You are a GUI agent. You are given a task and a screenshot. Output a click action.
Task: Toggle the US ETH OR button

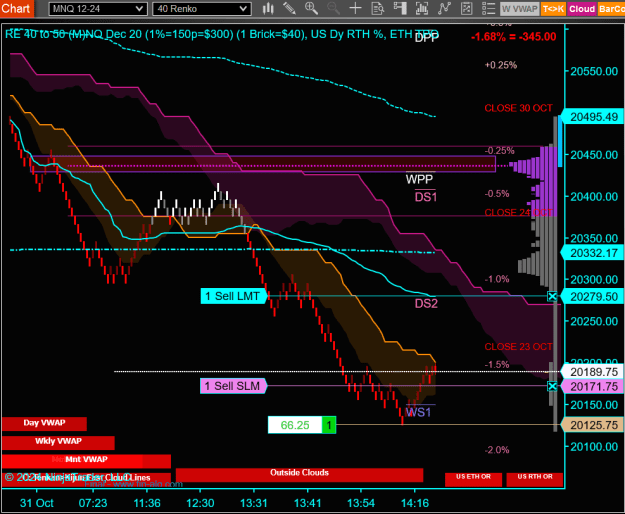coord(473,479)
